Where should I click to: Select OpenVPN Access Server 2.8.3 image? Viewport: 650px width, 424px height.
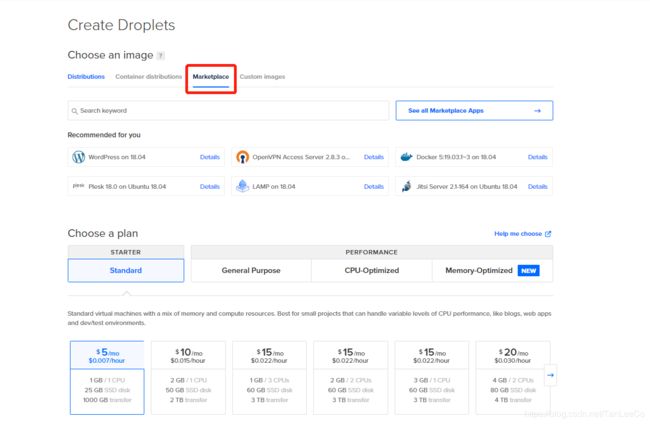tap(310, 157)
